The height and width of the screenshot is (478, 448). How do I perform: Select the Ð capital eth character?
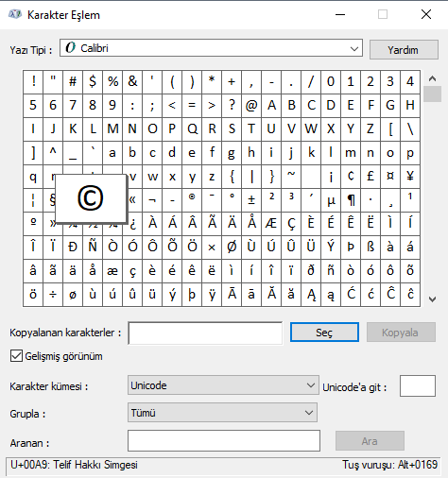[73, 248]
